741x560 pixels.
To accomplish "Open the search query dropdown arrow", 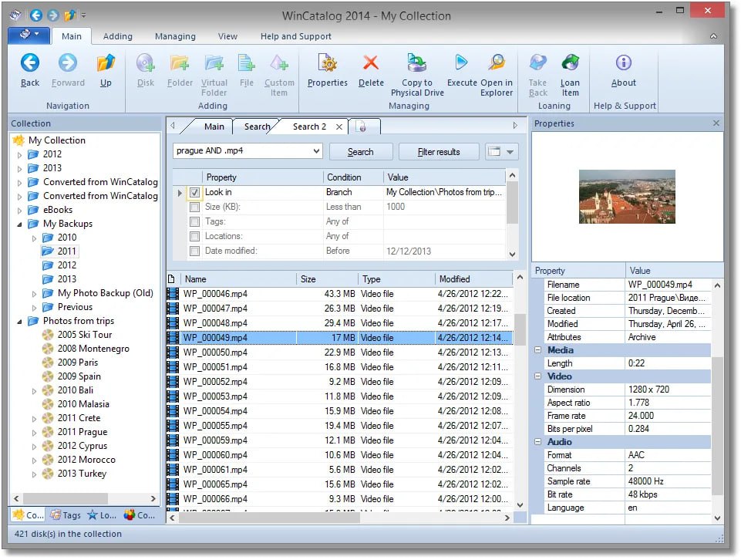I will (x=316, y=152).
